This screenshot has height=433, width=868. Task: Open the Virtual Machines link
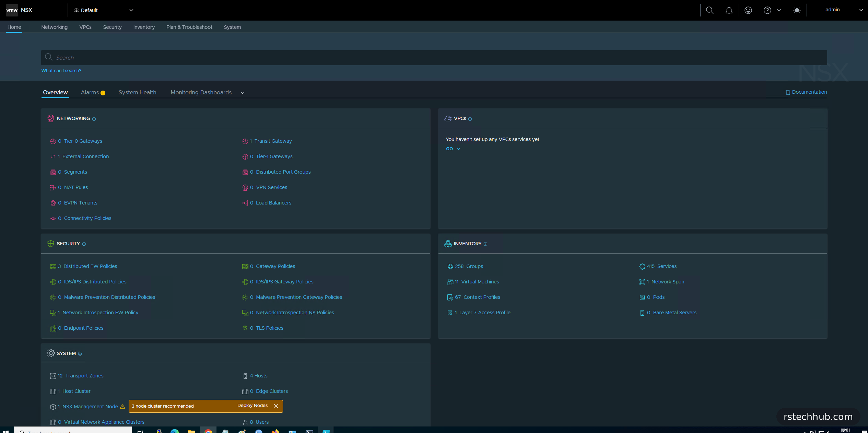click(x=480, y=282)
